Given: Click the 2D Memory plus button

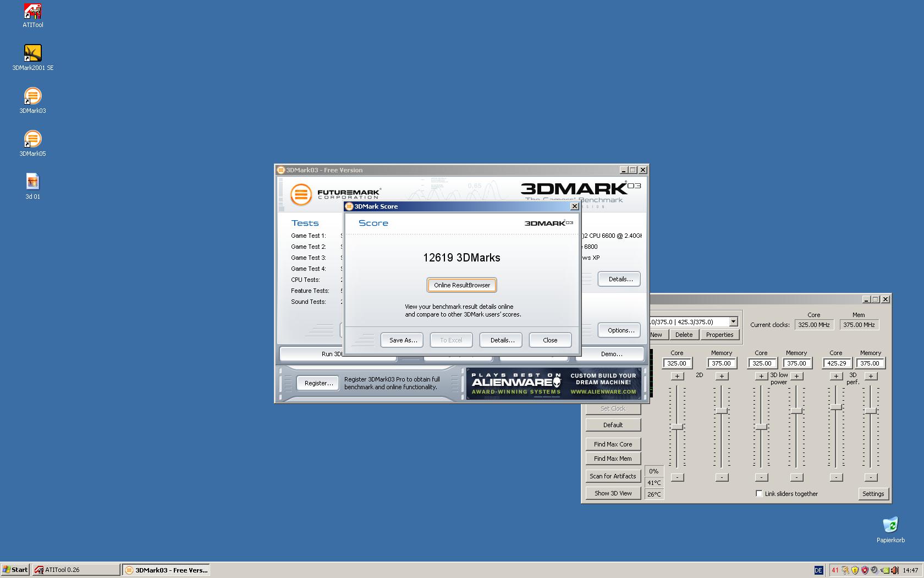Looking at the screenshot, I should coord(722,376).
